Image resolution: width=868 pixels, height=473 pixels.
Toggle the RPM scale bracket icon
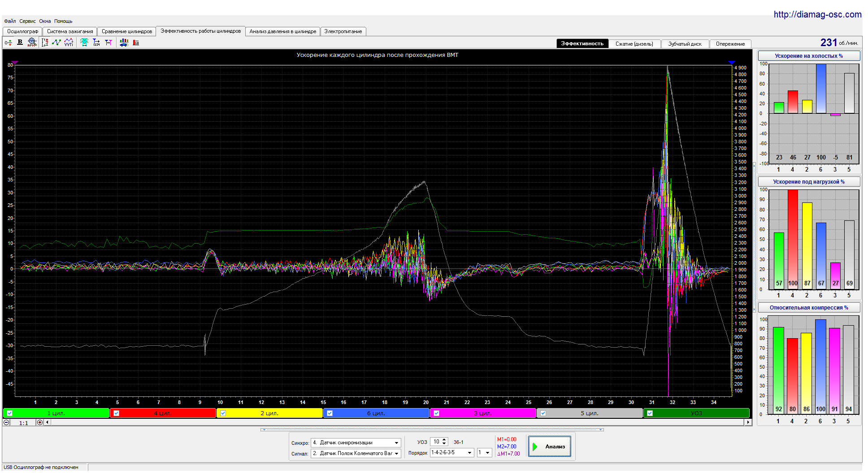click(45, 42)
